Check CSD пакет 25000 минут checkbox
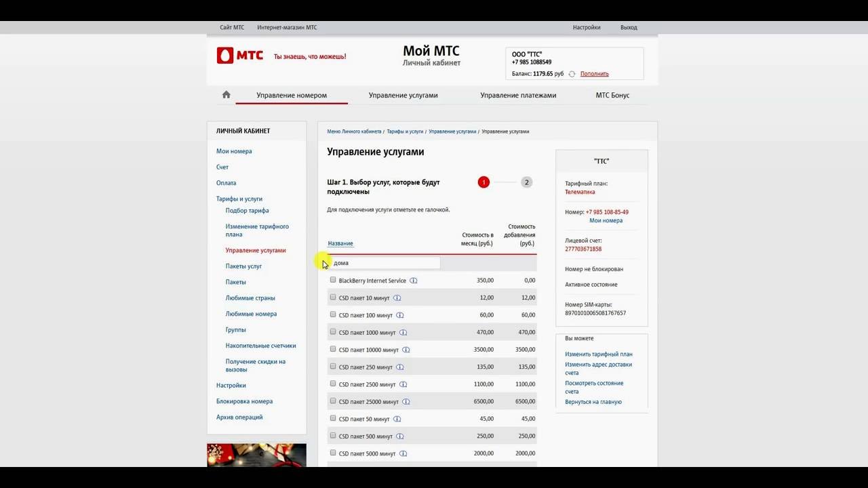Image resolution: width=868 pixels, height=488 pixels. tap(333, 401)
